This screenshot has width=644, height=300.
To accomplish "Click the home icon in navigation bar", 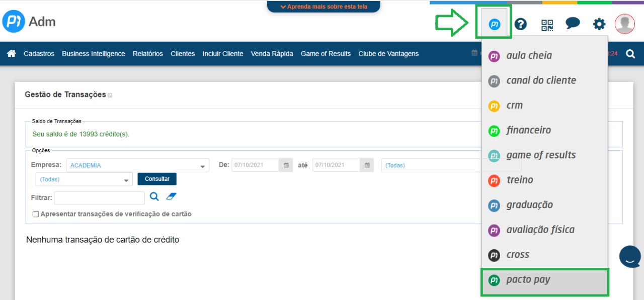I will tap(11, 53).
